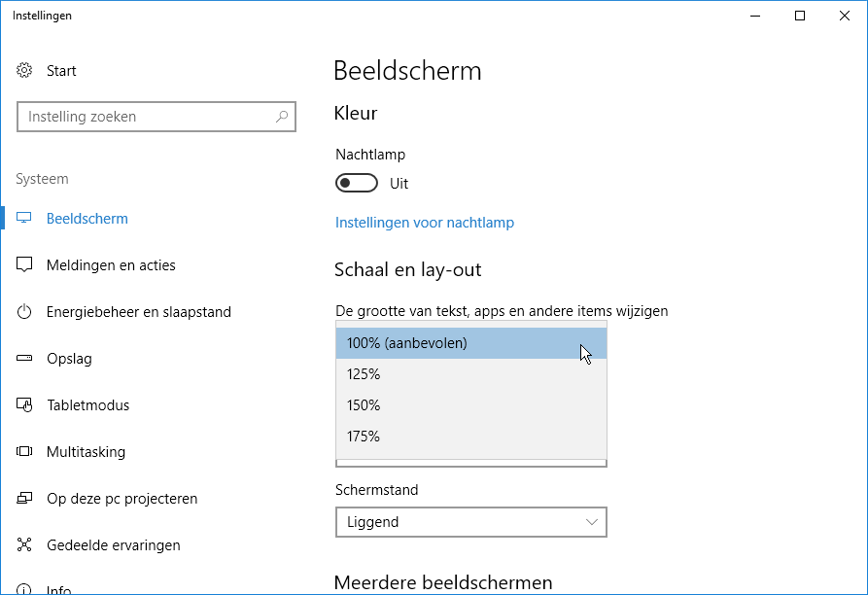
Task: Open Instellingen voor nachtlamp link
Action: pyautogui.click(x=425, y=223)
